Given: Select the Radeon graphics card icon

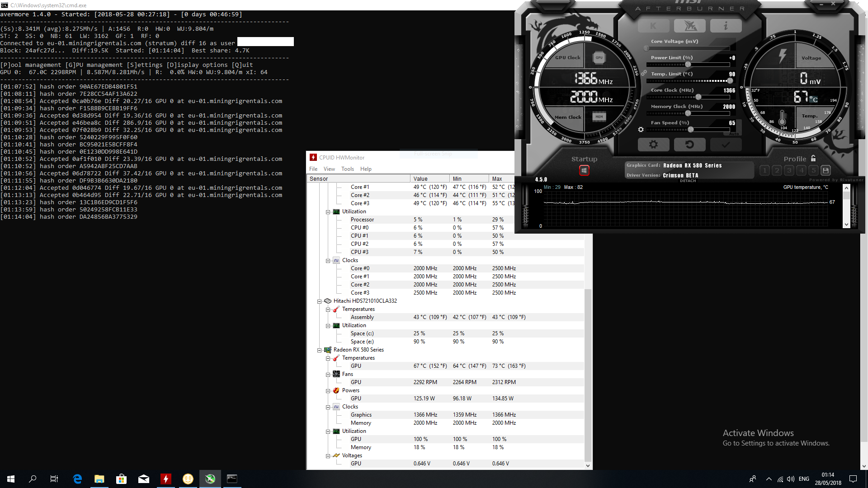Looking at the screenshot, I should tap(328, 350).
